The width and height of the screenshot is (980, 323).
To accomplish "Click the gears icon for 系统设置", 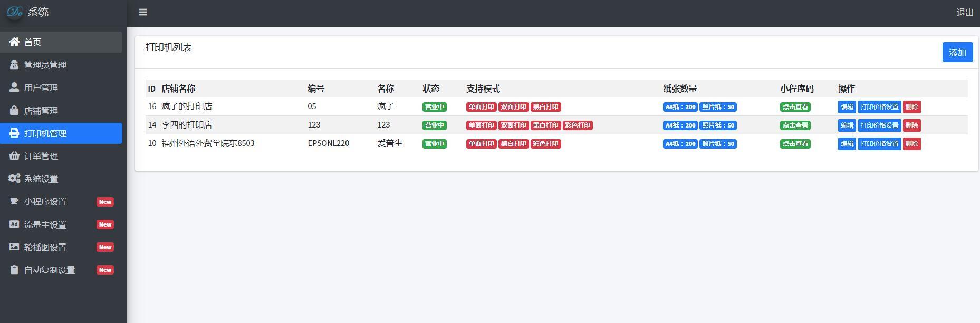I will click(14, 179).
